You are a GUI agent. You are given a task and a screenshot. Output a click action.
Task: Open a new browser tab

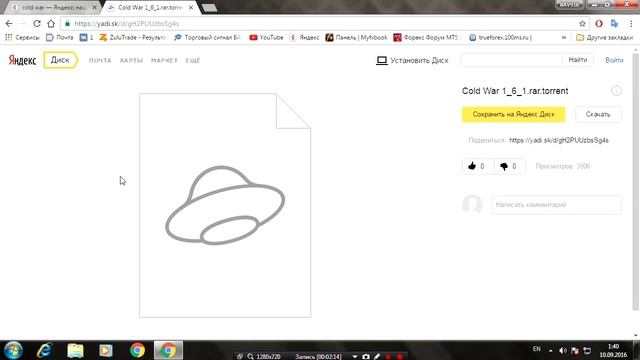pos(209,7)
